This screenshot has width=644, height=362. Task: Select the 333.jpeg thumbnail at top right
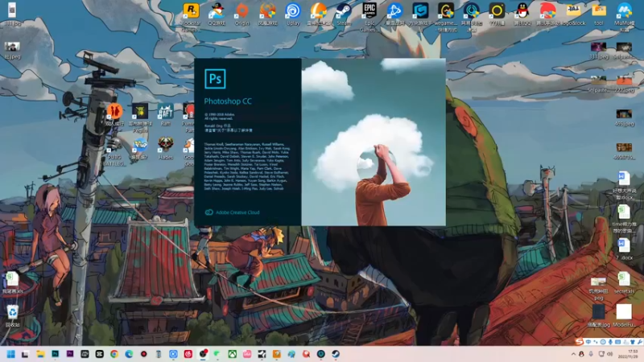click(598, 51)
